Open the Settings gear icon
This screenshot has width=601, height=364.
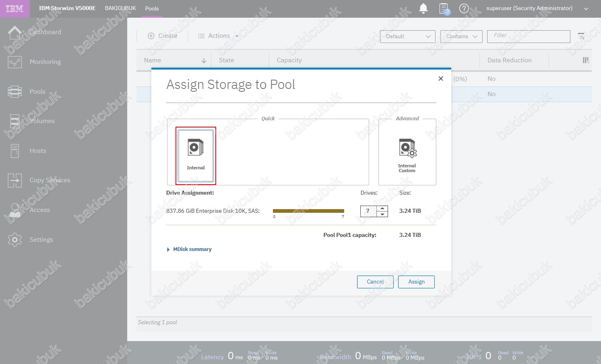click(15, 240)
